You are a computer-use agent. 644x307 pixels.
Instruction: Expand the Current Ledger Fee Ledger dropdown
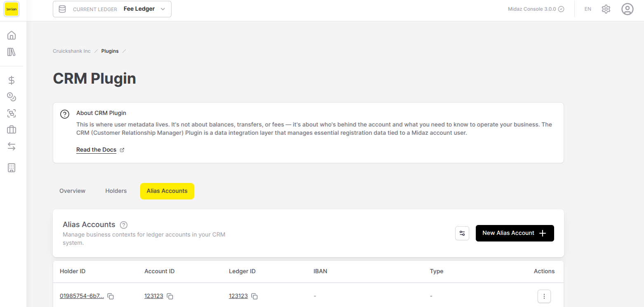click(112, 9)
